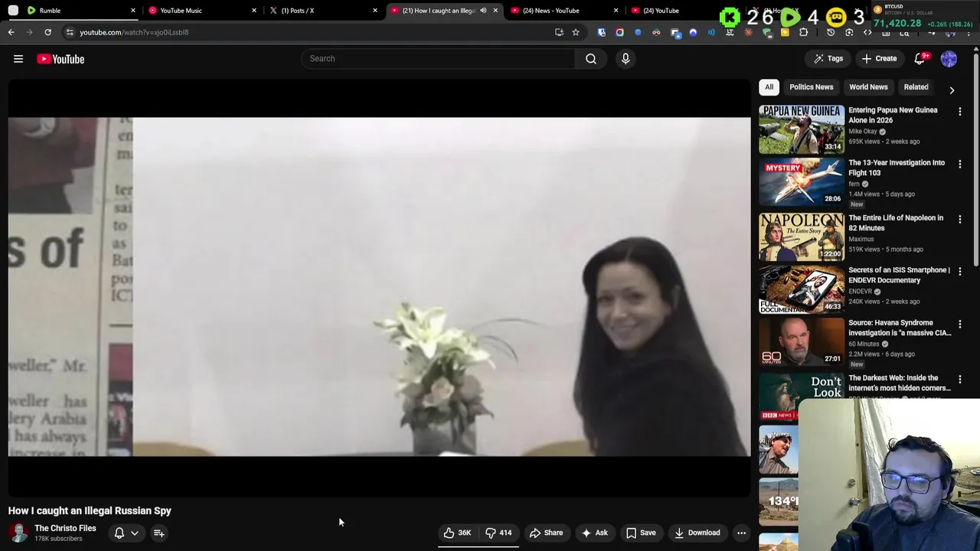This screenshot has height=551, width=980.
Task: Show more filter chips with arrow
Action: click(952, 90)
